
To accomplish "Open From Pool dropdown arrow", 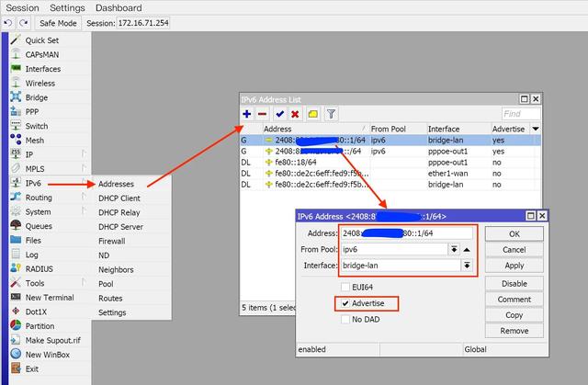I will click(454, 249).
